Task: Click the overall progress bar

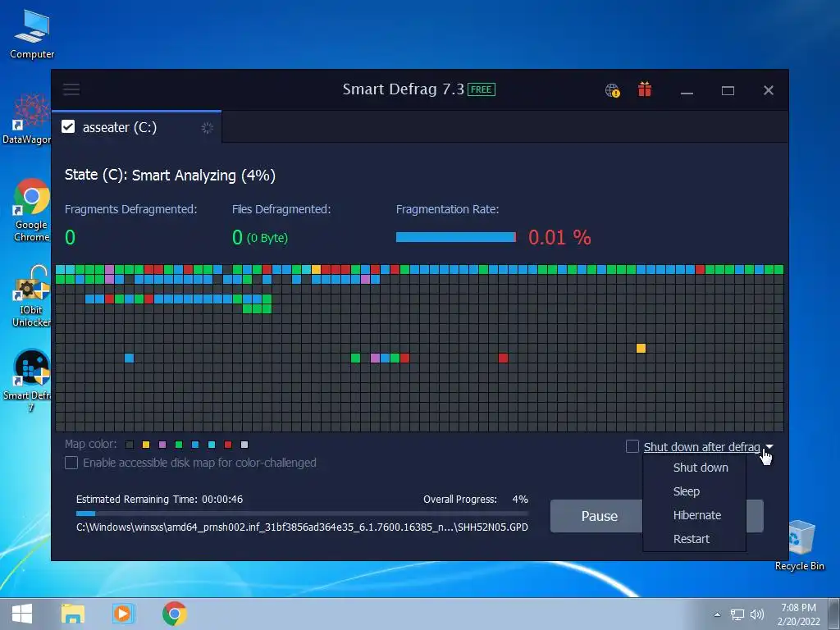Action: (x=302, y=514)
